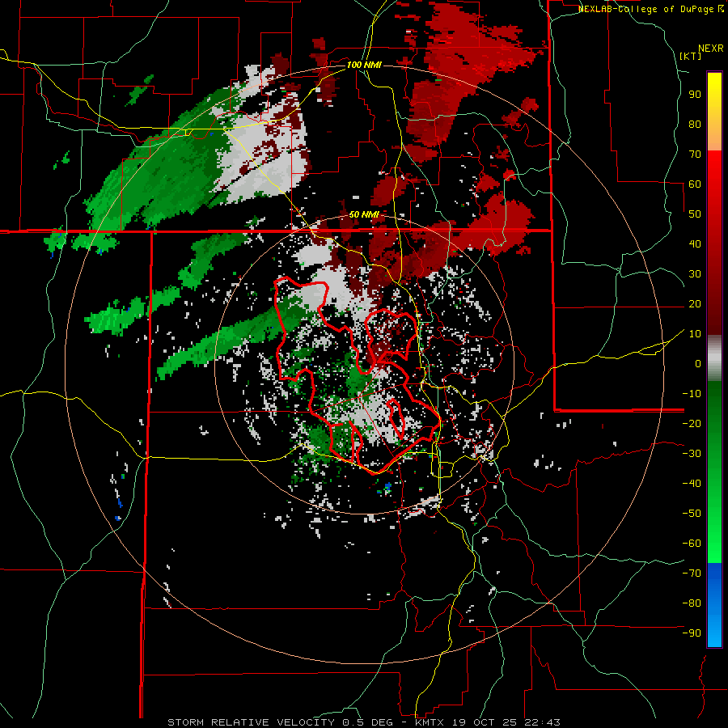Viewport: 728px width, 728px height.
Task: Click the -70 value on velocity scale
Action: coord(692,574)
